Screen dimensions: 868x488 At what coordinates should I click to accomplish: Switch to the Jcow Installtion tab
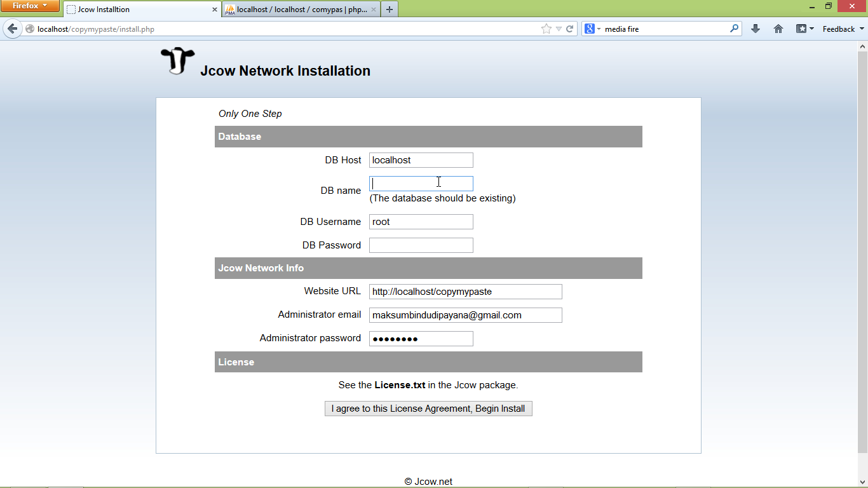point(142,10)
